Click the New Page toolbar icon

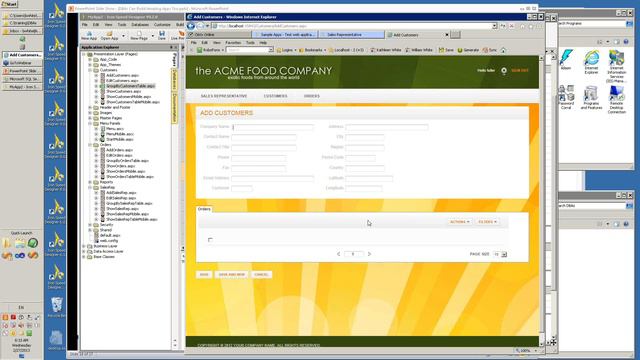[x=139, y=35]
